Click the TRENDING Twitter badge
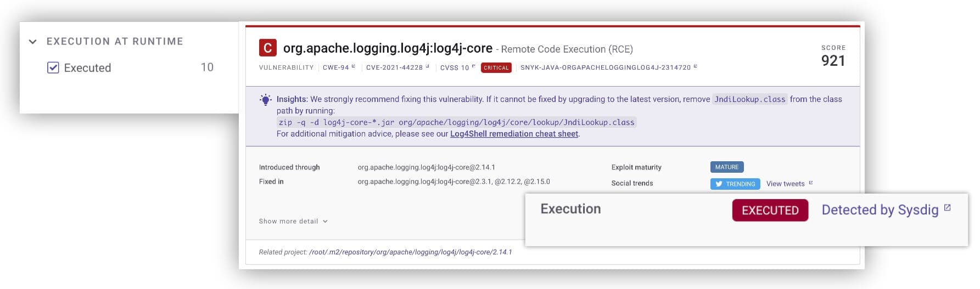Image resolution: width=980 pixels, height=289 pixels. coord(735,184)
